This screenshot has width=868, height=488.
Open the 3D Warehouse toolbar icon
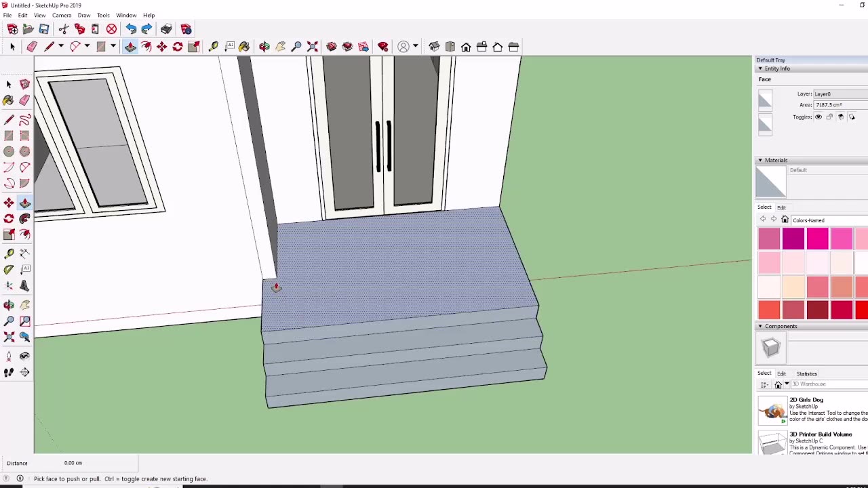331,47
